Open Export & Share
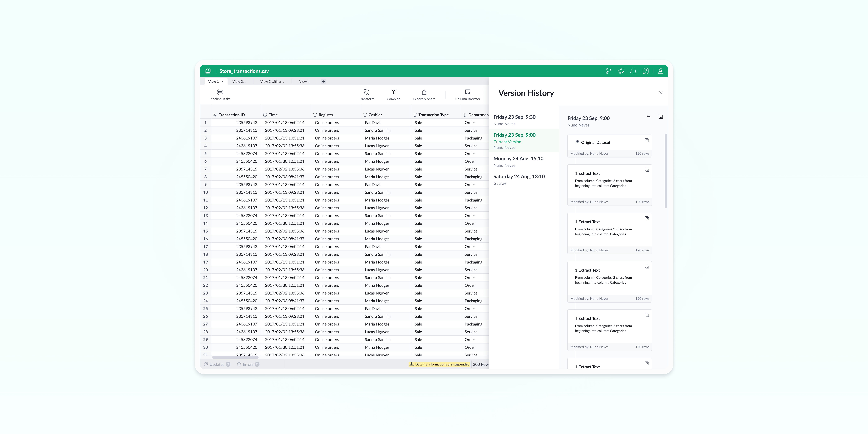Viewport: 868px width, 434px height. click(424, 95)
